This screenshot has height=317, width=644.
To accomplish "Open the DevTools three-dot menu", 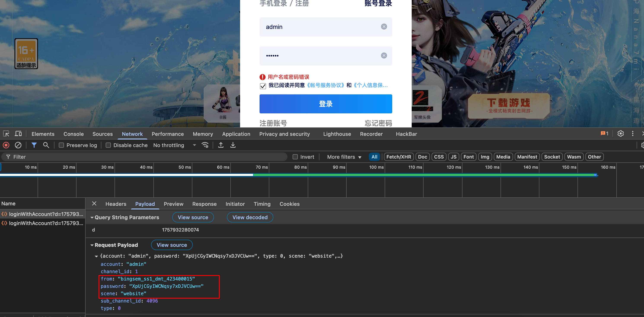I will point(633,134).
